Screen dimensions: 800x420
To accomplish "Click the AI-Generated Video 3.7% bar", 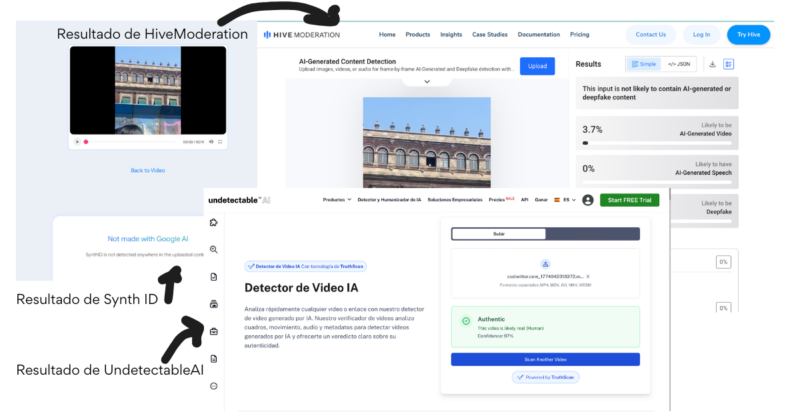I will (x=657, y=143).
